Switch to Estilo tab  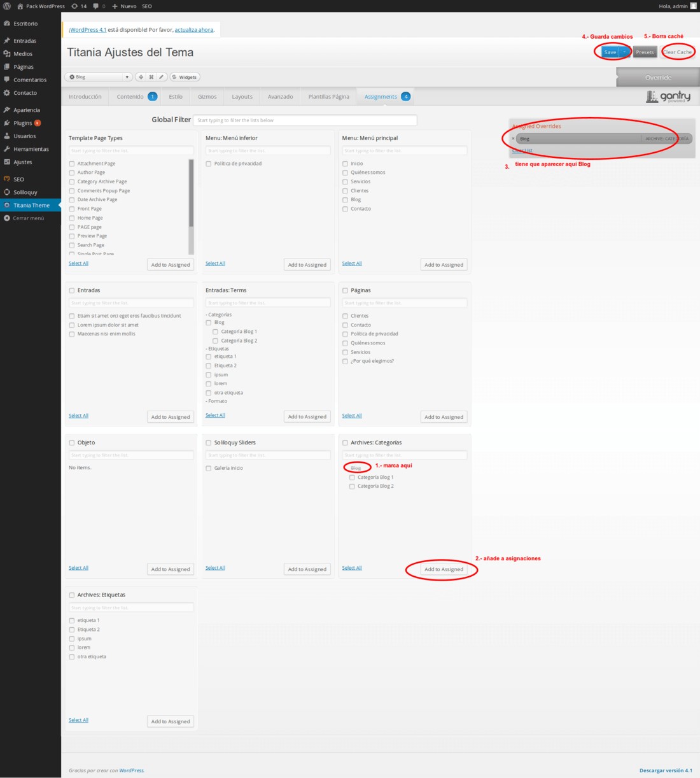pyautogui.click(x=176, y=97)
